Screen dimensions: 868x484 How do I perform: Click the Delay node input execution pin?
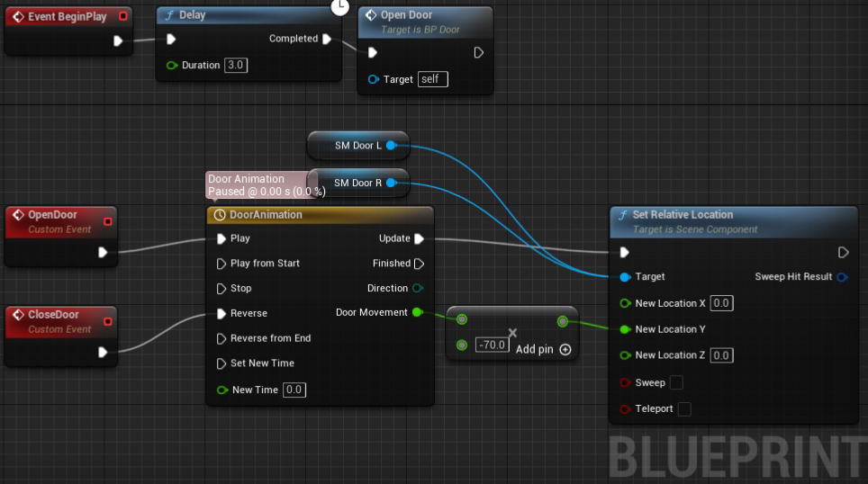[171, 39]
